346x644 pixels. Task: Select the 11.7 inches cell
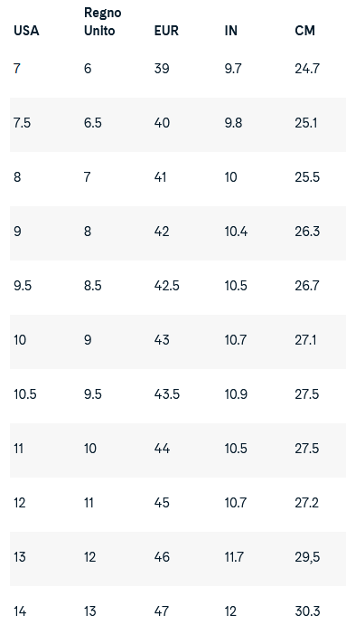pos(234,556)
